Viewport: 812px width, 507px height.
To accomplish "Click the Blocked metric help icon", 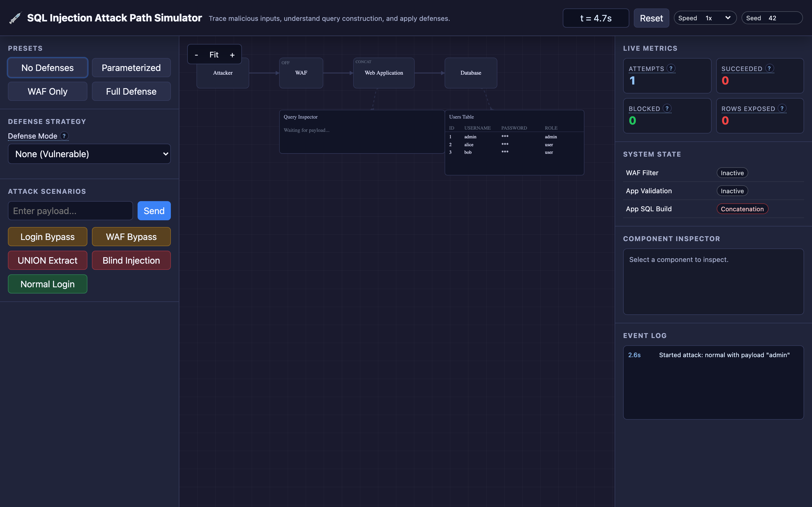I will [667, 108].
